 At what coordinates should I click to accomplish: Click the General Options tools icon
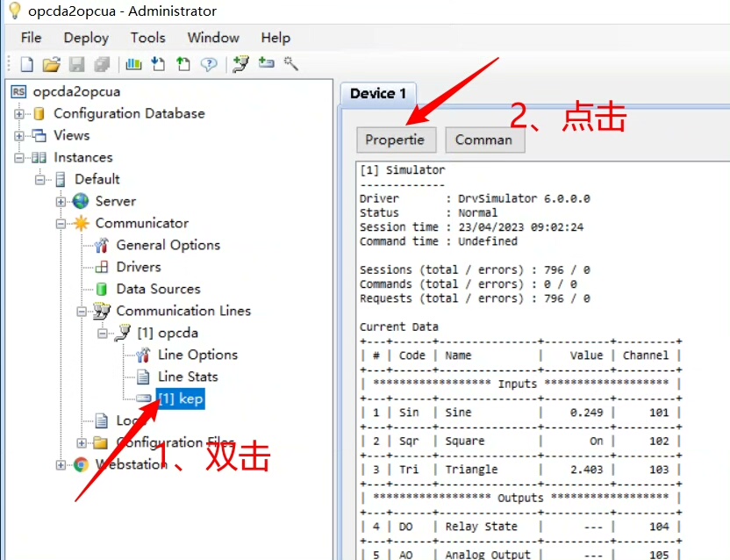pyautogui.click(x=102, y=245)
